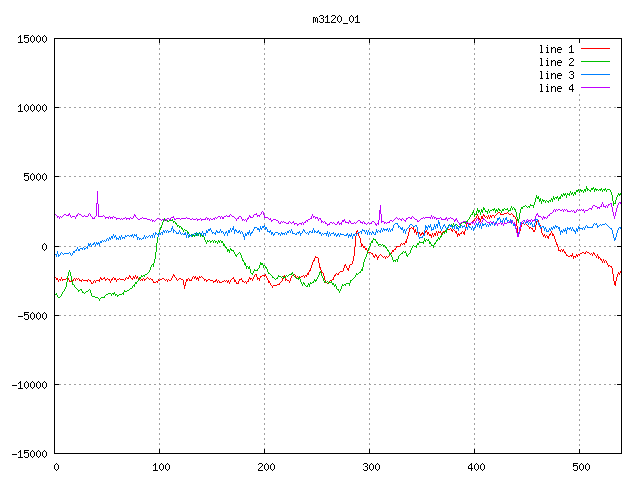Click the green sample beside line 2

pyautogui.click(x=595, y=62)
